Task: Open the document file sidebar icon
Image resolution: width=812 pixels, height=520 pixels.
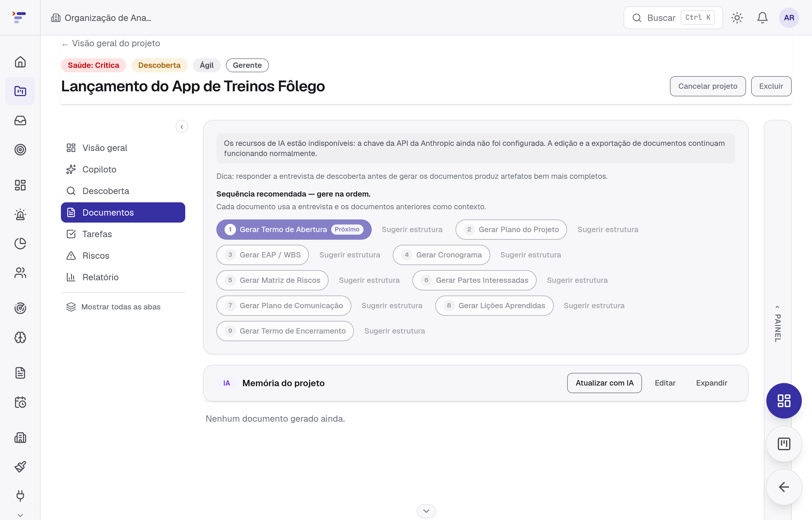Action: point(20,373)
